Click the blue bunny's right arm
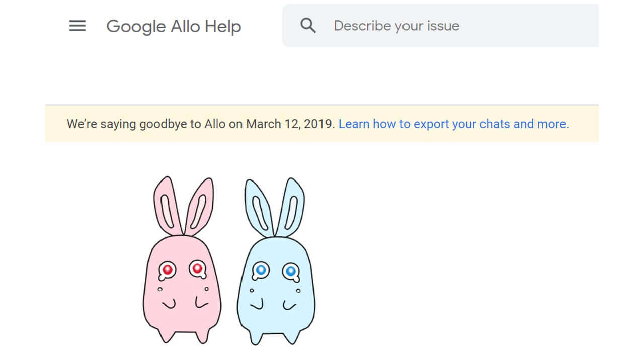644x362 pixels. point(289,305)
